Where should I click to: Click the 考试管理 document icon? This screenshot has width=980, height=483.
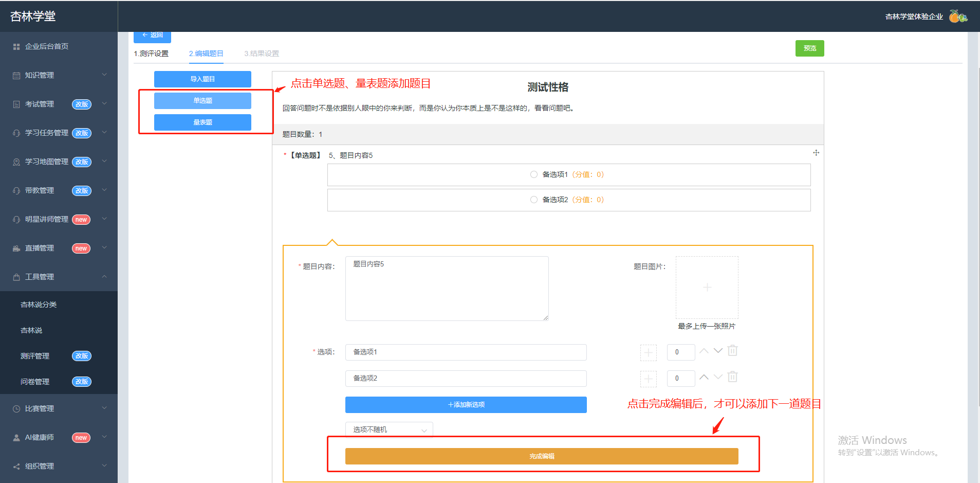point(16,104)
